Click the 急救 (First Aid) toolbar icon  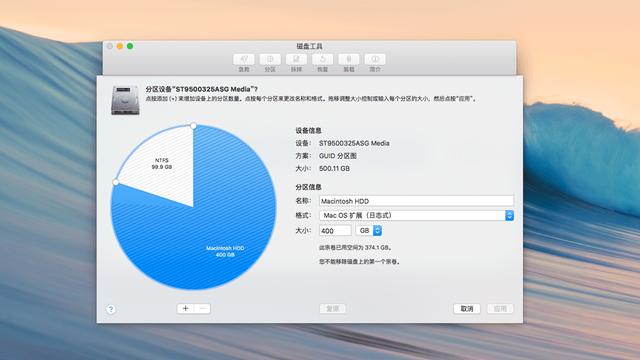click(244, 59)
